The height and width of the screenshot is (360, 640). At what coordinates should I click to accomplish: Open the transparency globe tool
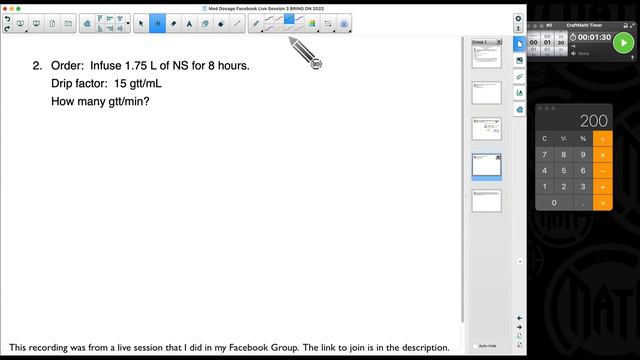[x=344, y=24]
